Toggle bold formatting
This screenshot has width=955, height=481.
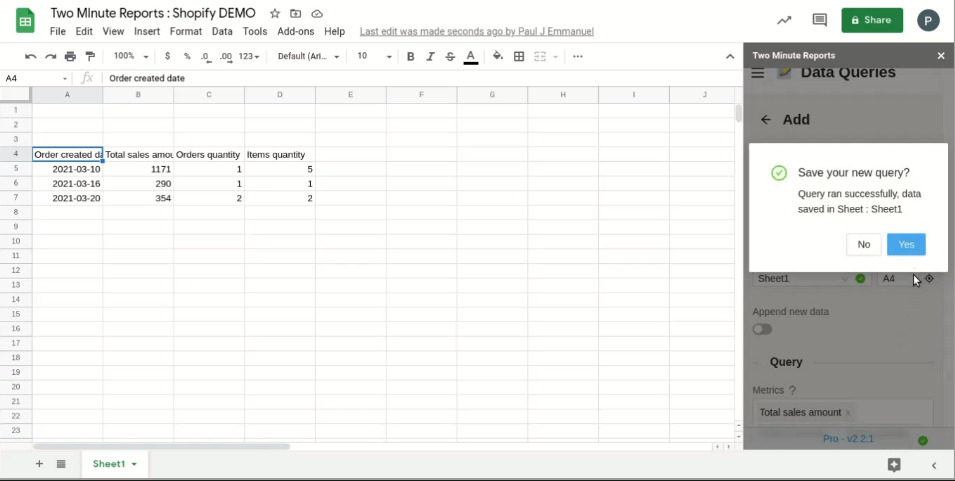[x=411, y=56]
